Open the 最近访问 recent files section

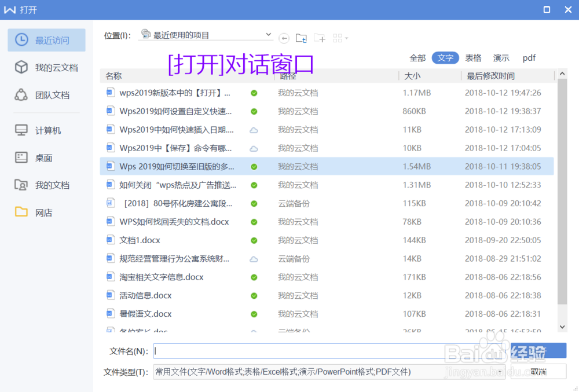(46, 40)
